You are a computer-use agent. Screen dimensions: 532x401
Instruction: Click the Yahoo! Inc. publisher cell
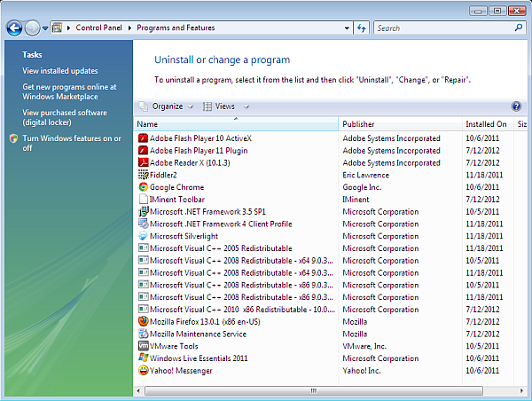(x=362, y=371)
